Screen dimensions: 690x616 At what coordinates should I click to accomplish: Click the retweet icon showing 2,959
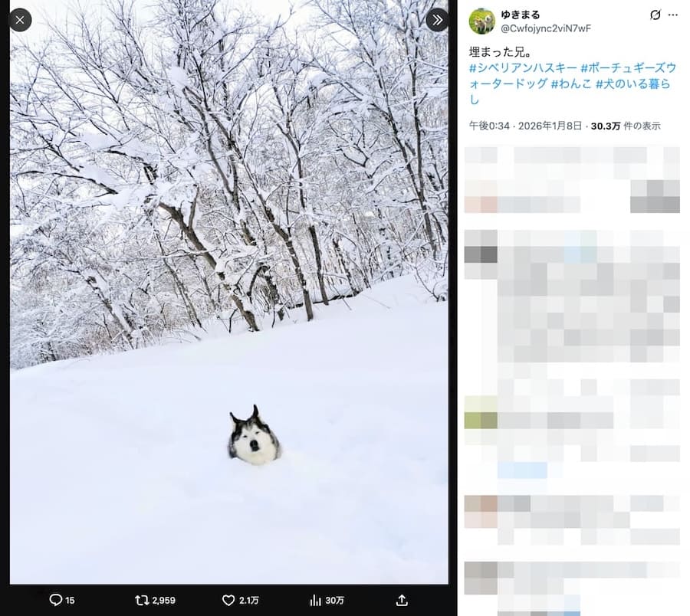point(142,600)
